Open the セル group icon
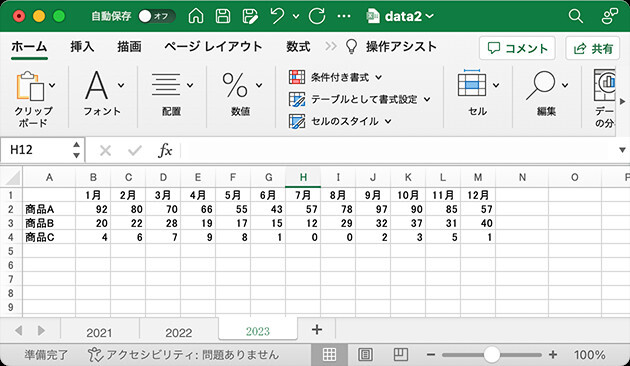Screen dimensions: 630x366 [472, 84]
